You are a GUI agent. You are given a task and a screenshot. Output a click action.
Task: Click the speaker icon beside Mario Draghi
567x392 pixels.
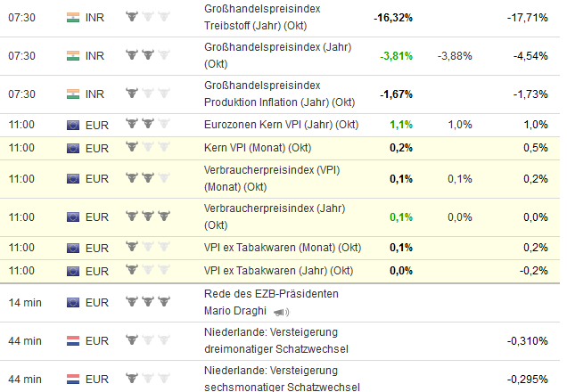283,313
